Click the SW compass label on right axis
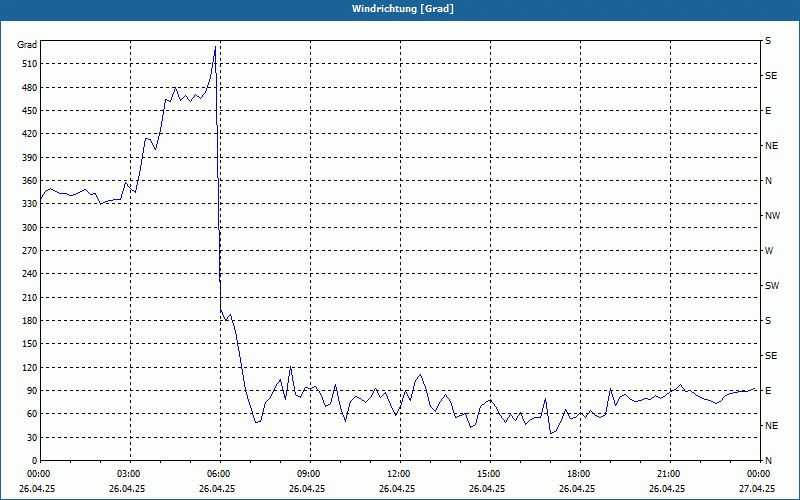Viewport: 800px width, 500px height. pos(772,286)
